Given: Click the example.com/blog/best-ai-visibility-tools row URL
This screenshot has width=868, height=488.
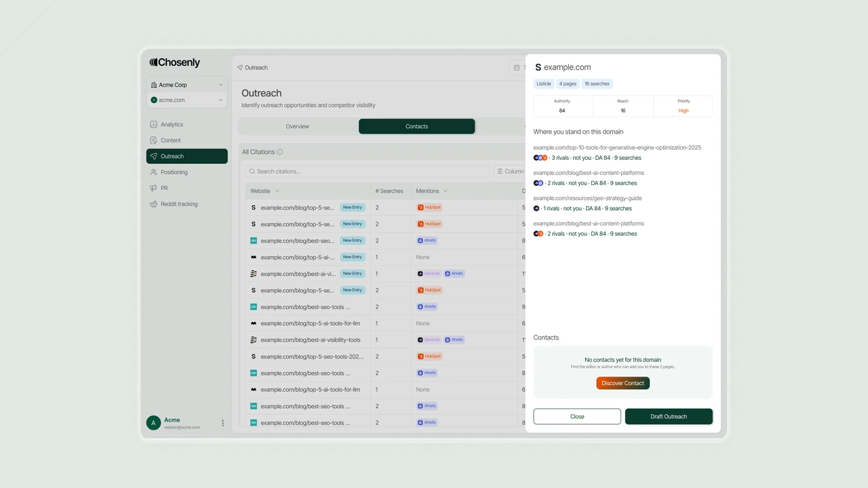Looking at the screenshot, I should pos(311,340).
